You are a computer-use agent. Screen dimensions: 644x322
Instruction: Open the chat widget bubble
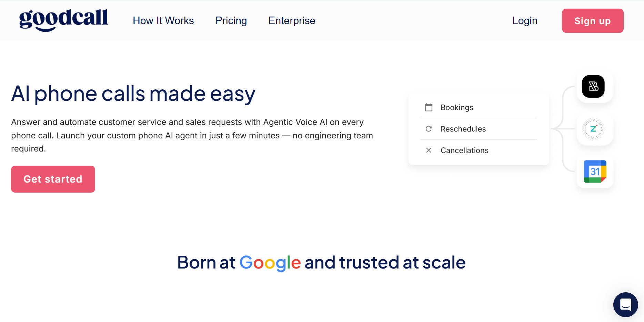click(625, 304)
